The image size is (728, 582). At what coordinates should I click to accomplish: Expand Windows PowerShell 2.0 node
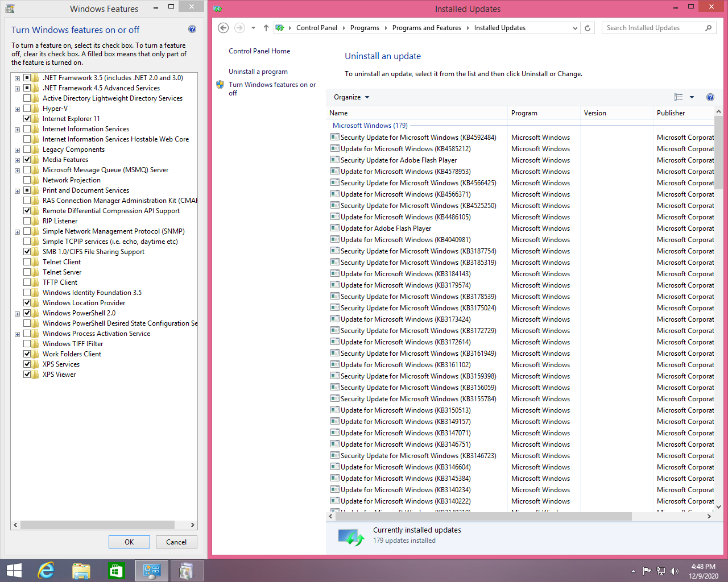[17, 314]
